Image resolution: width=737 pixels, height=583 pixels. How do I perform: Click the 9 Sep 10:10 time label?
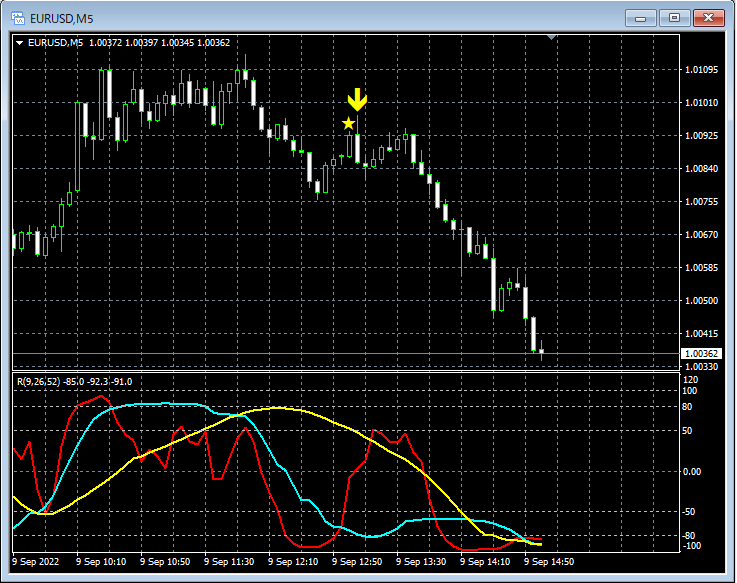pyautogui.click(x=101, y=562)
